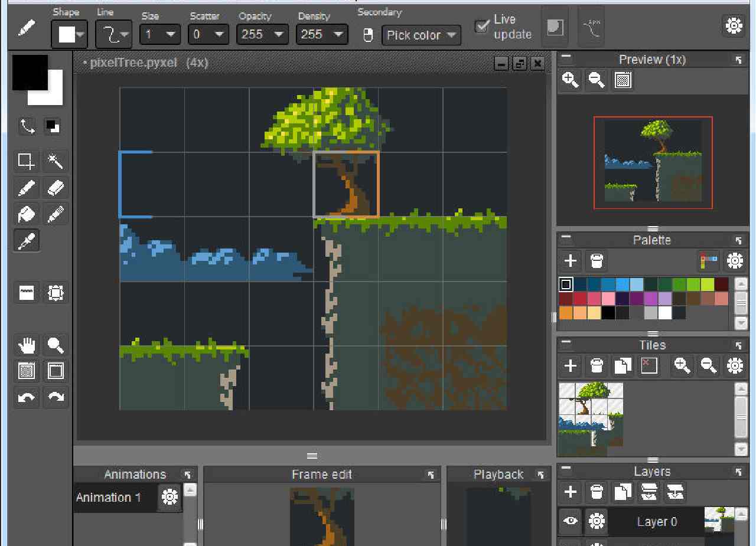This screenshot has width=756, height=546.
Task: Pop out the Preview panel
Action: pos(738,60)
